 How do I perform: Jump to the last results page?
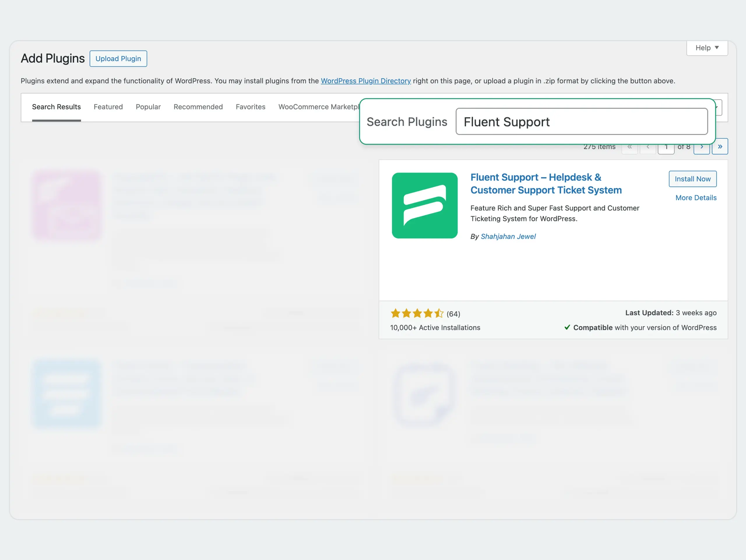point(720,146)
